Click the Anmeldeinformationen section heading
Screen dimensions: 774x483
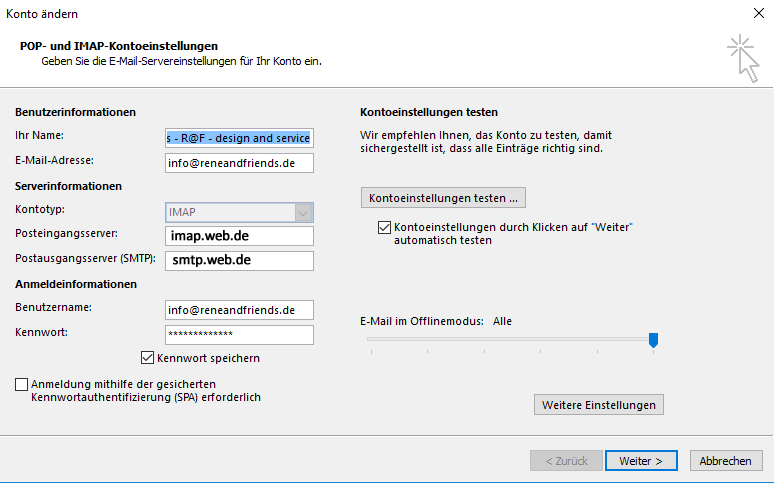[x=76, y=284]
